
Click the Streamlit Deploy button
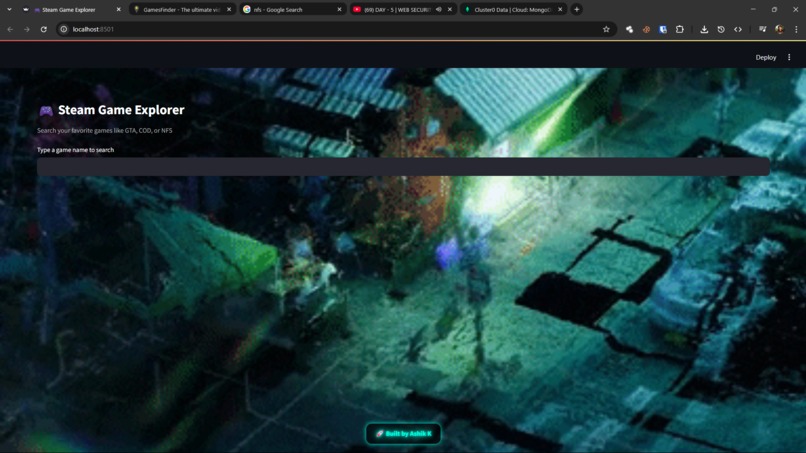[765, 58]
